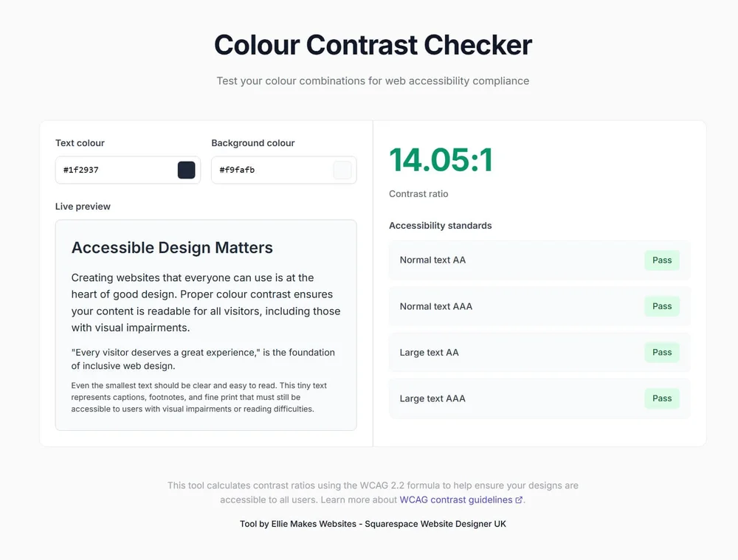Click the Large text AAA row label
This screenshot has width=738, height=560.
432,398
